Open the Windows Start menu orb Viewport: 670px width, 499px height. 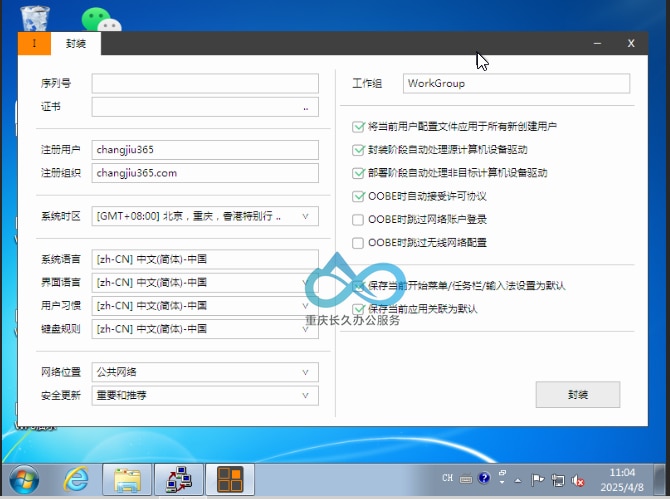point(24,479)
